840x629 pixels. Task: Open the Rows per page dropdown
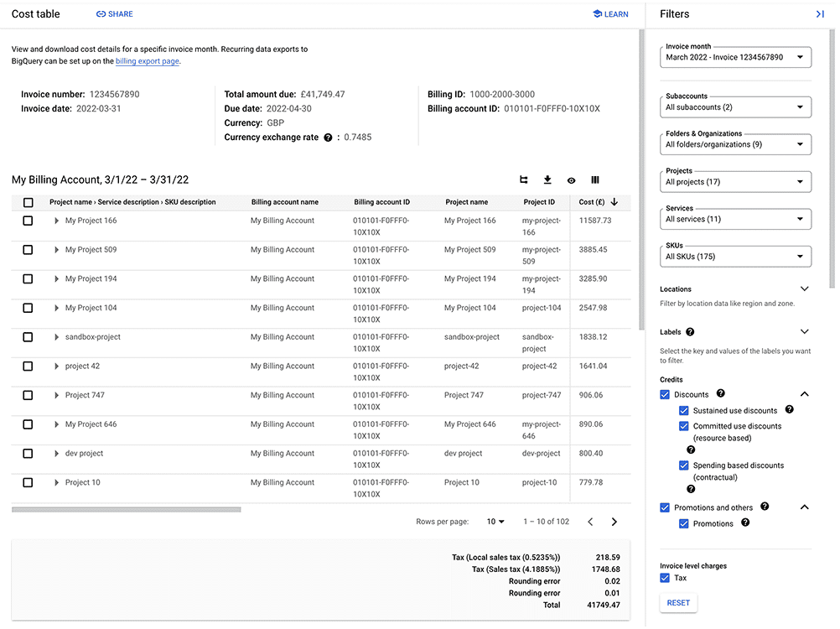point(495,522)
